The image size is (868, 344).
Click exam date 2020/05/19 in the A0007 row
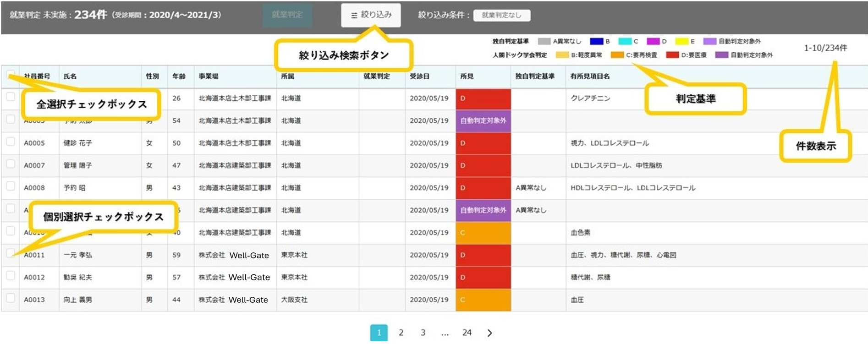click(429, 166)
